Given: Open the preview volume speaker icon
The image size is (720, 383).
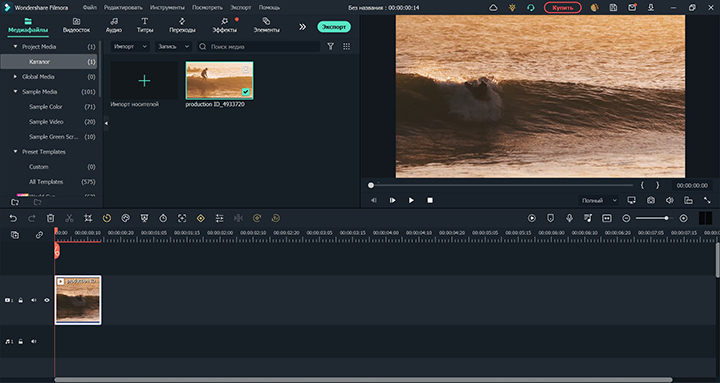Looking at the screenshot, I should (x=669, y=200).
